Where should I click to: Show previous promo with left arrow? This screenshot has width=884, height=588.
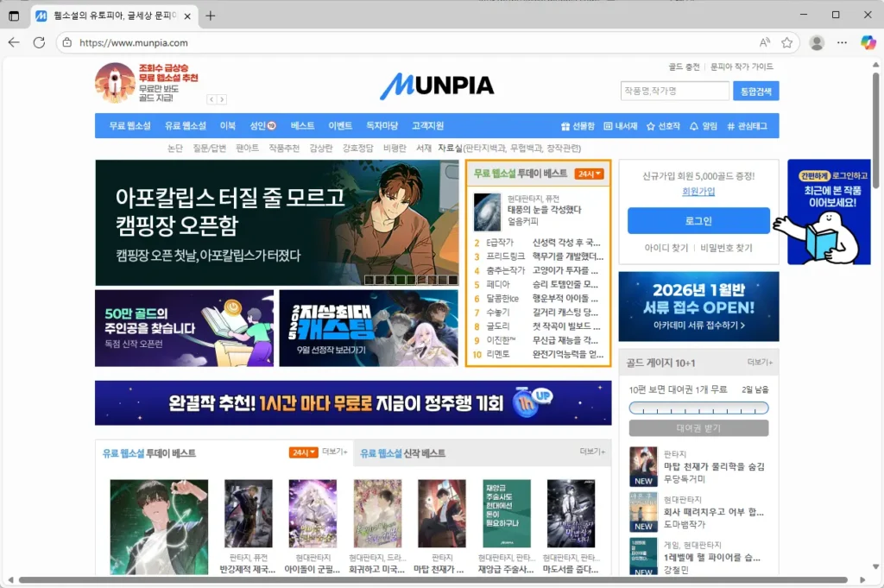[x=212, y=99]
